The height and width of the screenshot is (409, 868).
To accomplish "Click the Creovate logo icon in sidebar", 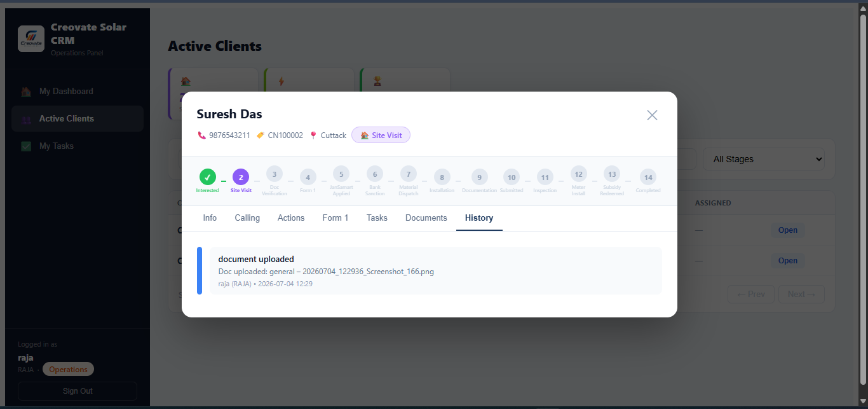I will pyautogui.click(x=31, y=39).
